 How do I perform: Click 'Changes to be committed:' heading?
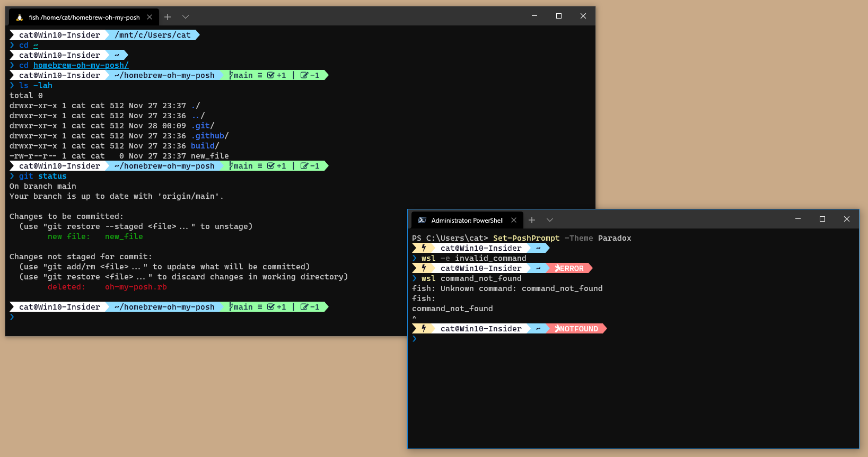[x=66, y=216]
